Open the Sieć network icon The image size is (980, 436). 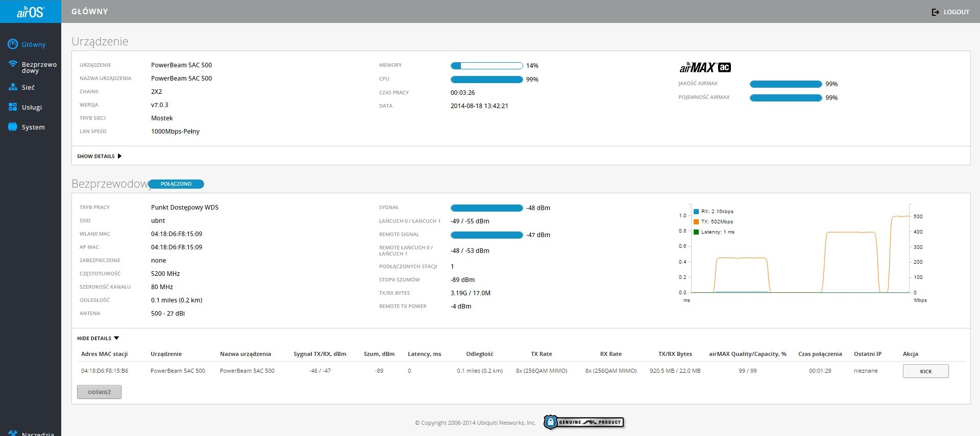click(13, 87)
